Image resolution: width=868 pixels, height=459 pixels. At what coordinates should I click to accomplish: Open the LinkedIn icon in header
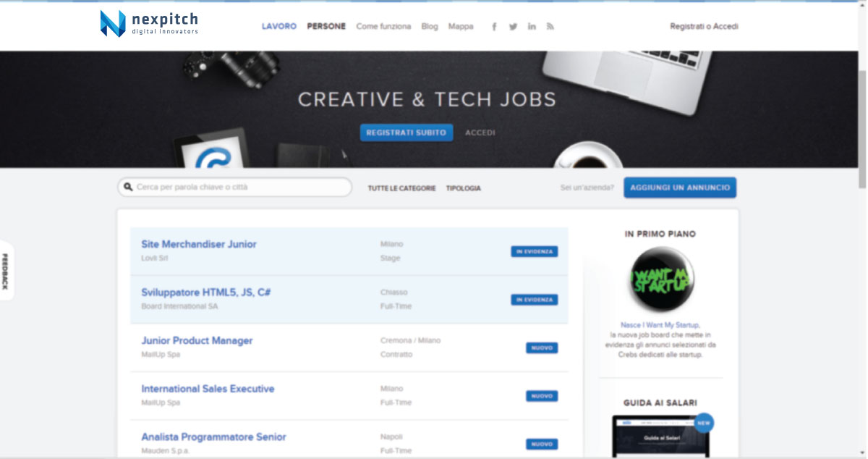click(532, 27)
